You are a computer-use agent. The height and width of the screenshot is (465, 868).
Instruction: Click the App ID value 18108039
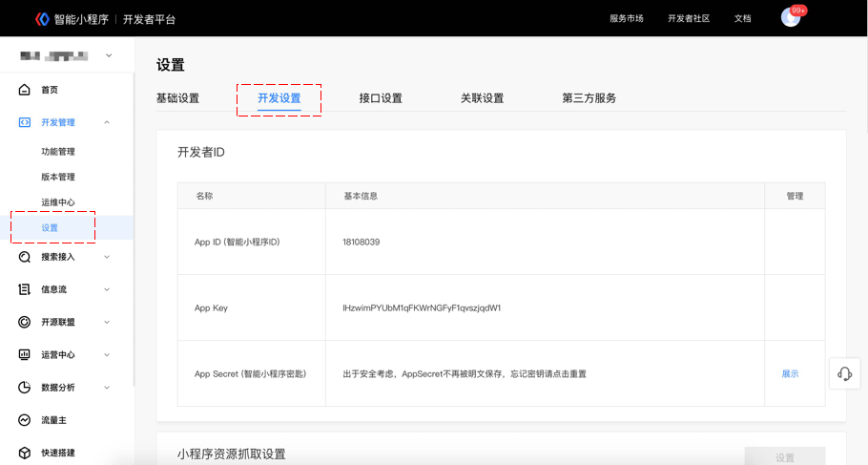pos(361,242)
